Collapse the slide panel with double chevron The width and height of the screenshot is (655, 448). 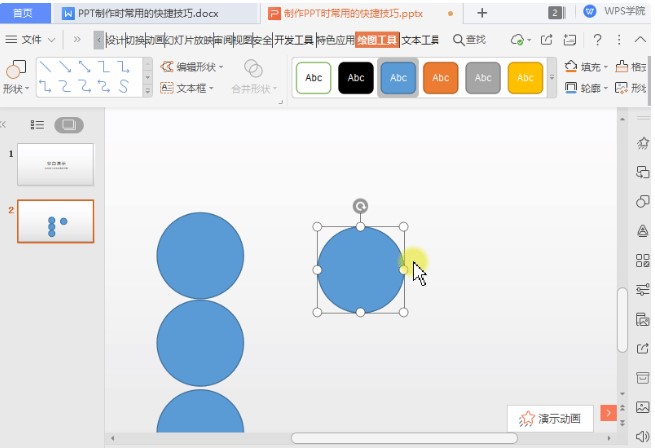click(3, 125)
